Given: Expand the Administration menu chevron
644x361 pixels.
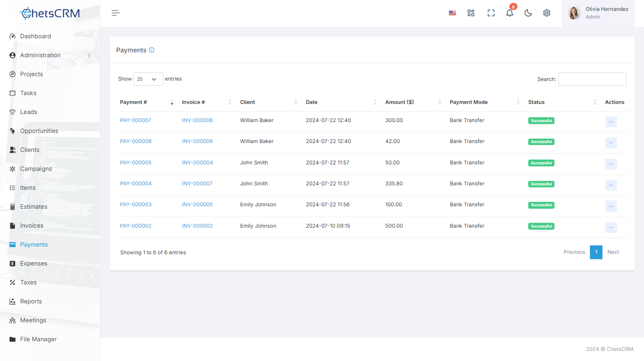Looking at the screenshot, I should pyautogui.click(x=89, y=55).
